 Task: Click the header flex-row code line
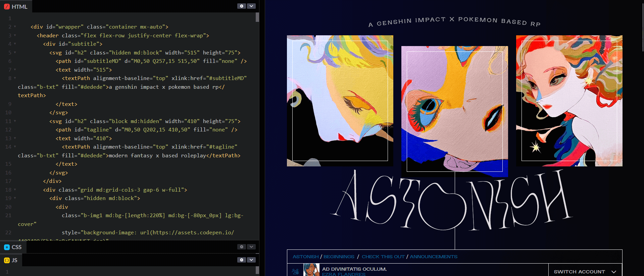[x=123, y=35]
